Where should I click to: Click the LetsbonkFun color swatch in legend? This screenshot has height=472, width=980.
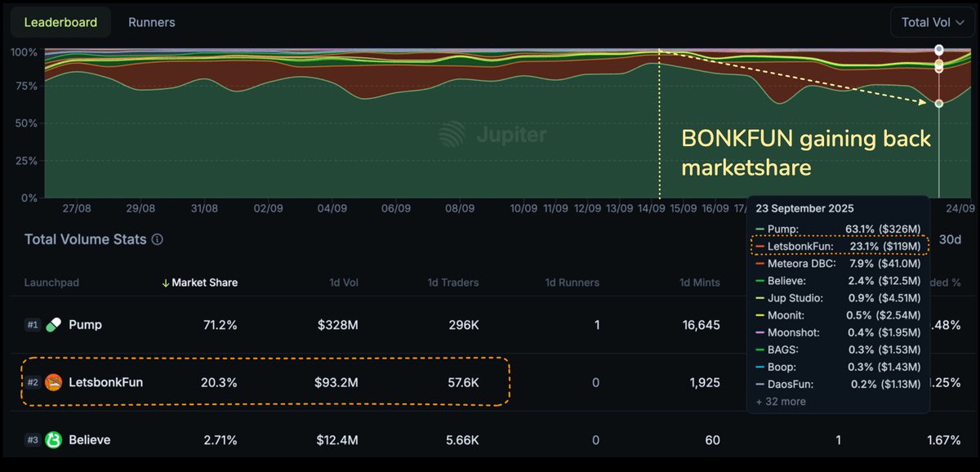coord(760,244)
